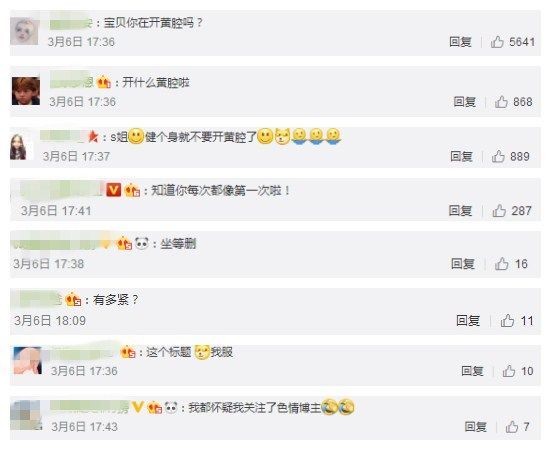Reply to the 18:09 comment
Screen dimensions: 551x450
point(468,321)
